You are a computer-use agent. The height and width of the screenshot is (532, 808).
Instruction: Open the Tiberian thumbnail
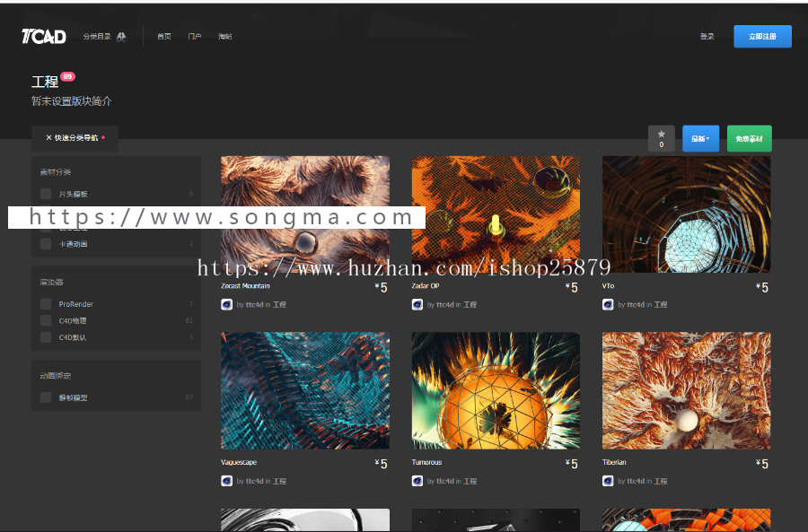(687, 390)
